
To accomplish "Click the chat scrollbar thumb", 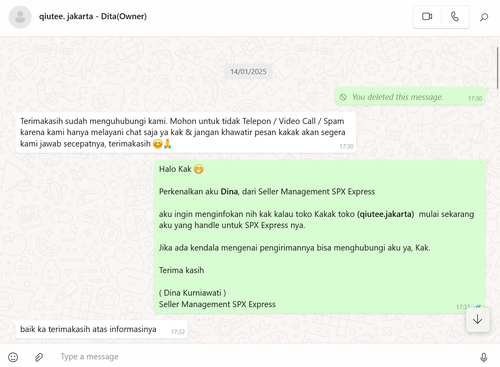I will click(x=498, y=68).
